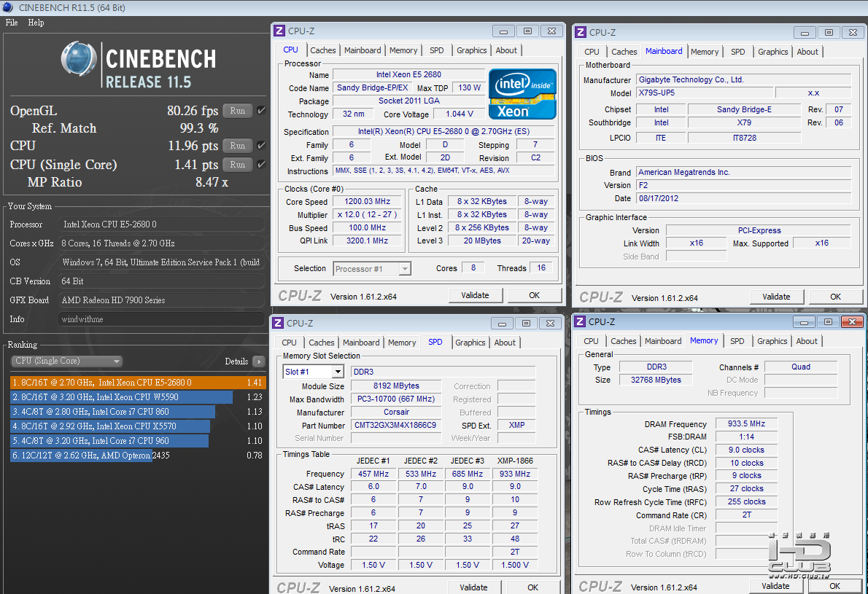Viewport: 868px width, 594px height.
Task: Open the Processor #1 selection dropdown
Action: click(x=405, y=269)
